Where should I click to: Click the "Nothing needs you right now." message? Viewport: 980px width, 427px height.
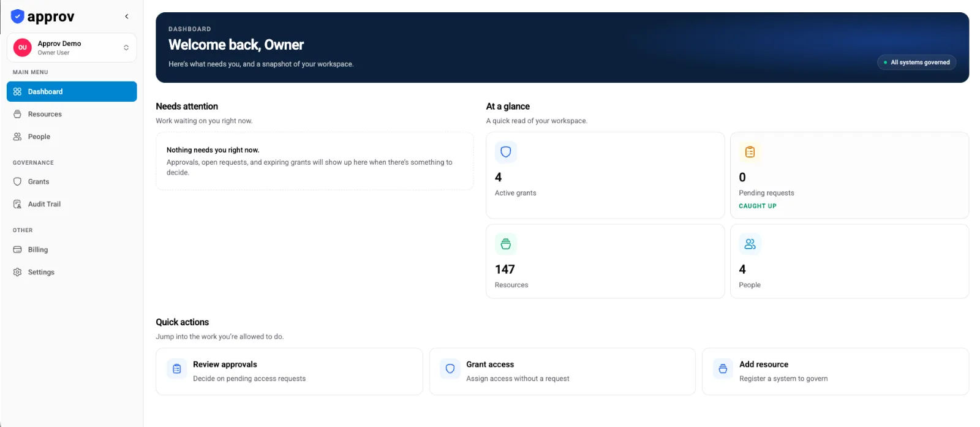213,150
